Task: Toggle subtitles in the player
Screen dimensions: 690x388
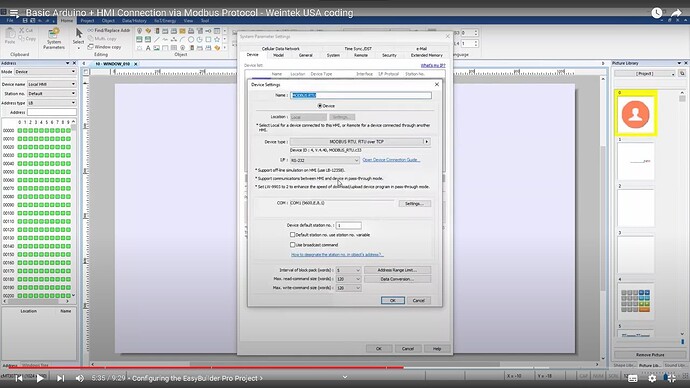Action: (632, 378)
